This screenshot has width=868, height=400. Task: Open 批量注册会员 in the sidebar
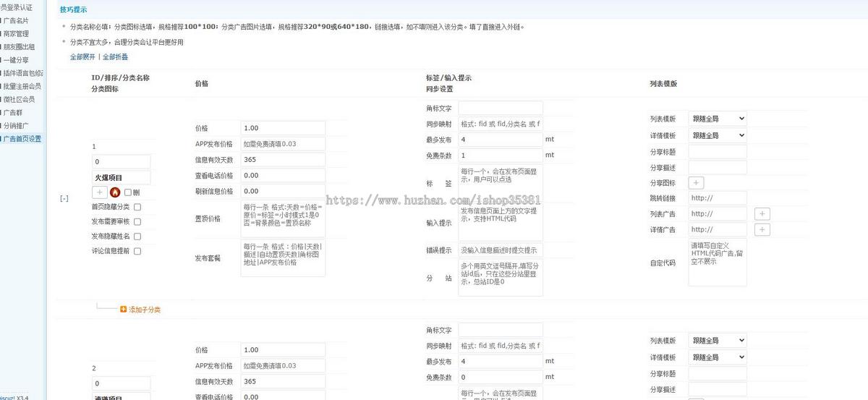pos(22,86)
